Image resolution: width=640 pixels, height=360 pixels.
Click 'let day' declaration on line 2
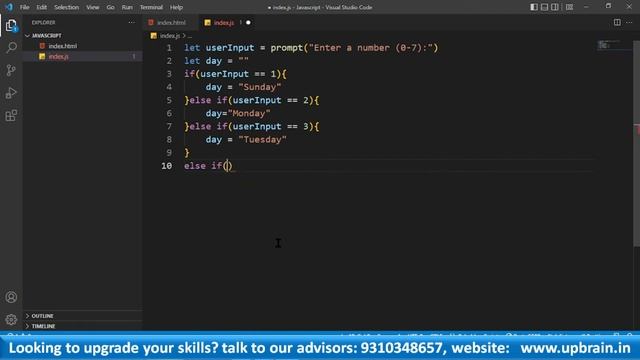click(x=203, y=61)
